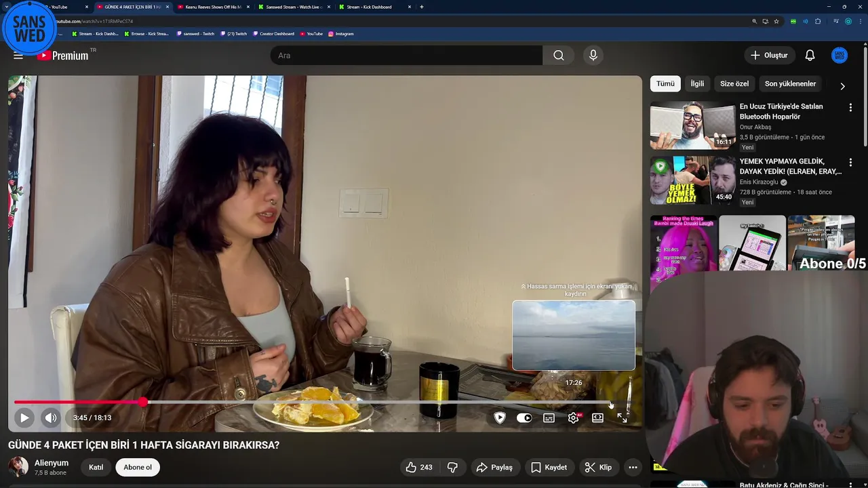Play the video with the play button

pyautogui.click(x=24, y=418)
